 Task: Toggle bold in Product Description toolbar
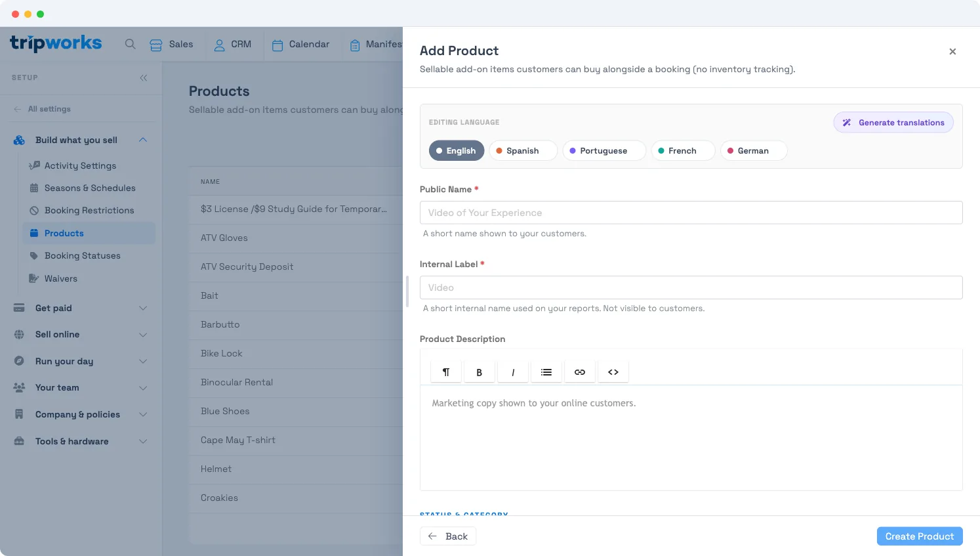(480, 372)
